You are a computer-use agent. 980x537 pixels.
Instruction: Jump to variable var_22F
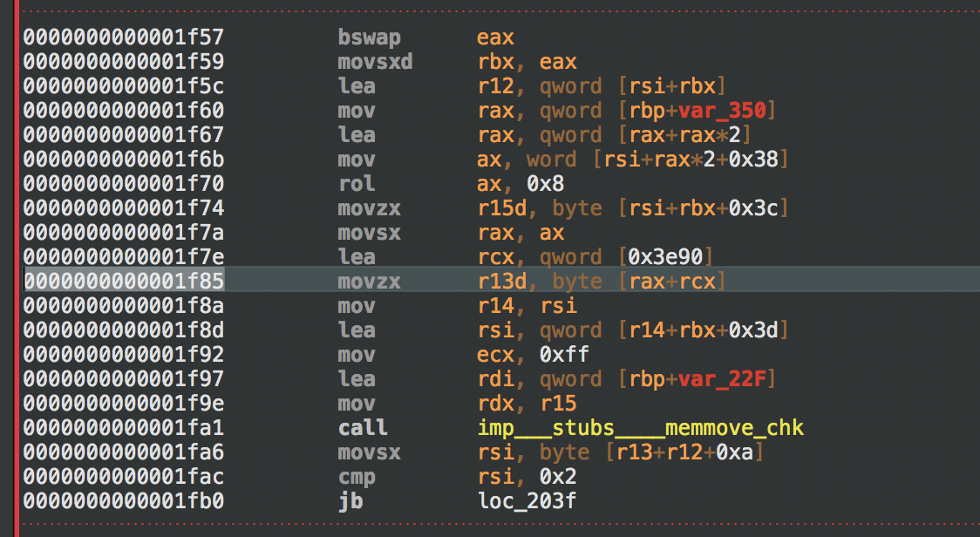[x=722, y=379]
